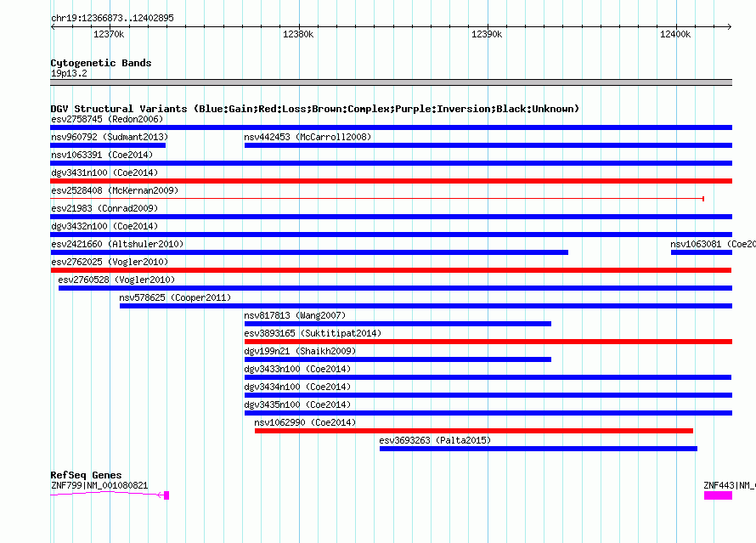Click the 12380k ruler tick label
Viewport: 756px width, 543px height.
[x=298, y=34]
